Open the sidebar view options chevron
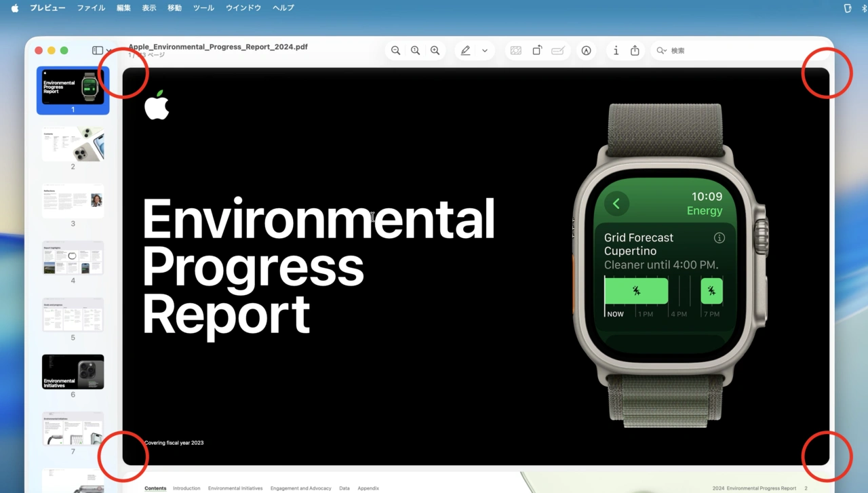The image size is (868, 493). point(108,50)
